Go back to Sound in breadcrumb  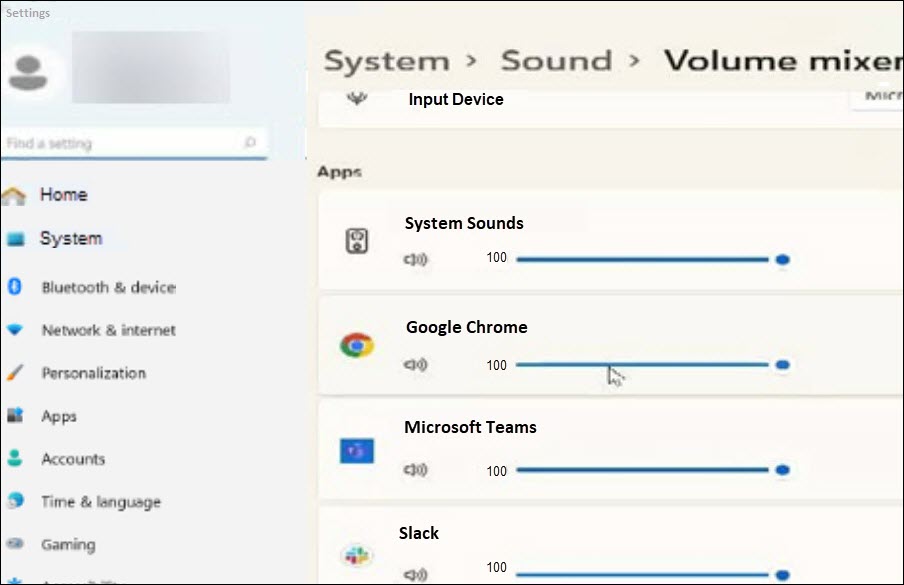(556, 61)
